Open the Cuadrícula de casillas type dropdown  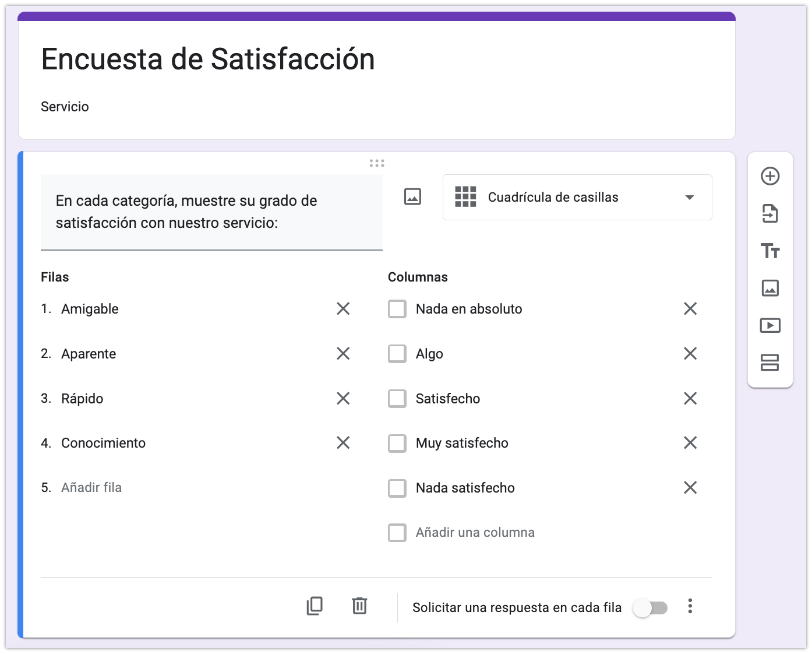click(577, 197)
